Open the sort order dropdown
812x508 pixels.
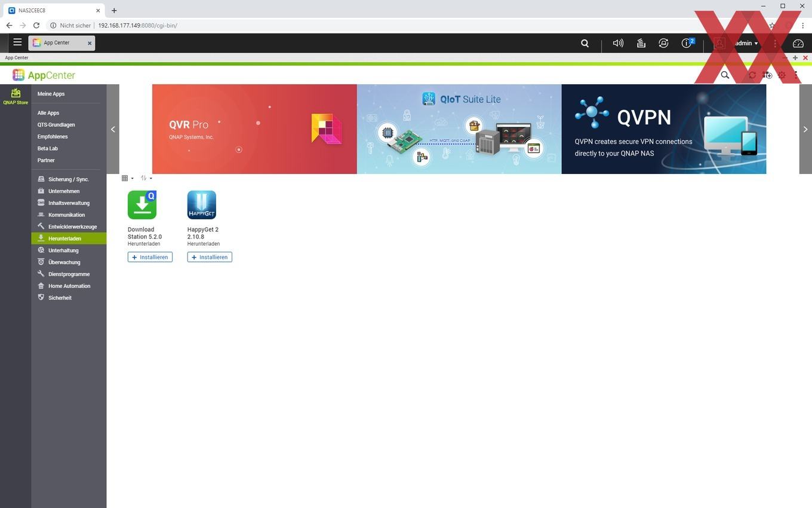[x=146, y=178]
